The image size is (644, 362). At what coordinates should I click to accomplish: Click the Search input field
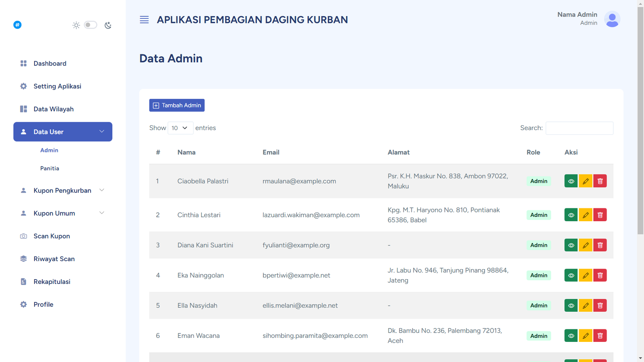[x=579, y=128]
